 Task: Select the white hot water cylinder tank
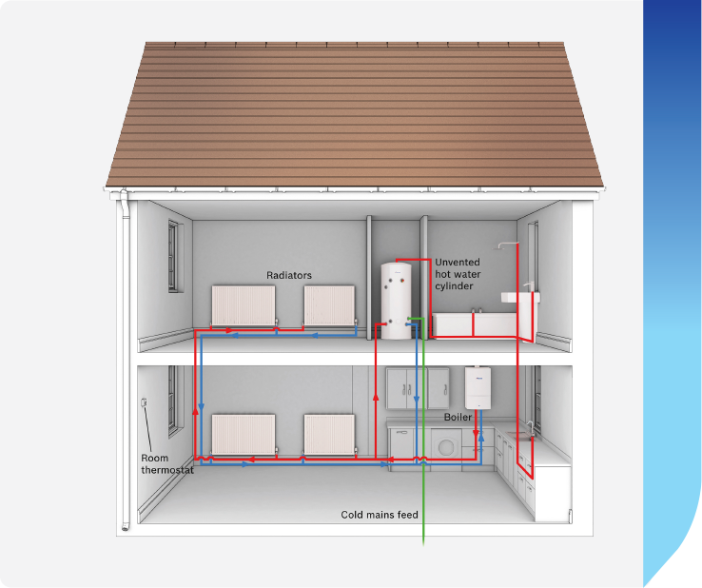396,301
